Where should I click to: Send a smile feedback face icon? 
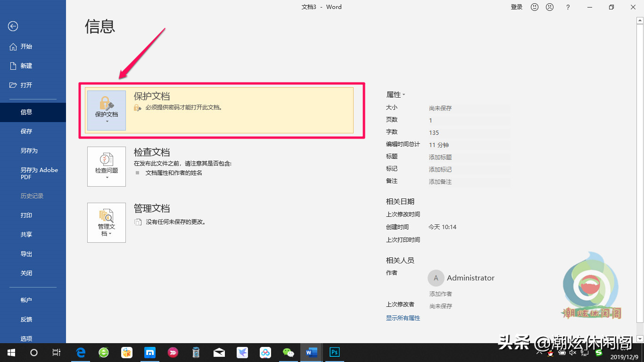point(535,7)
